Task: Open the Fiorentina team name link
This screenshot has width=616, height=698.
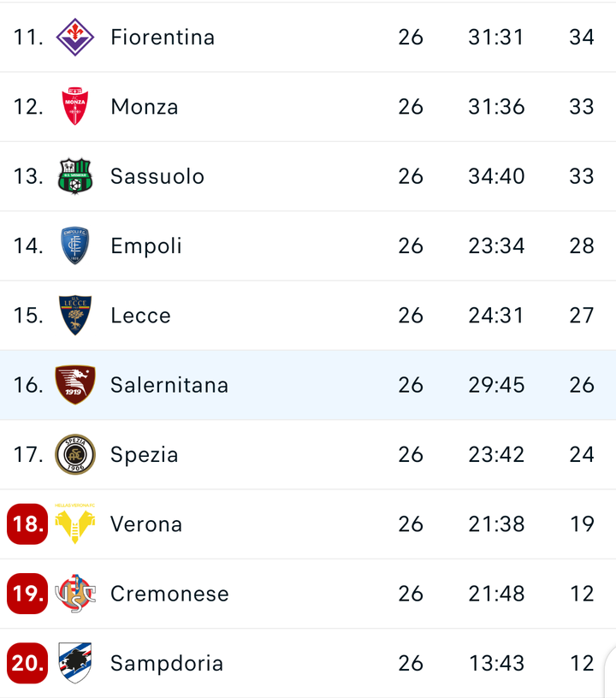Action: (x=163, y=37)
